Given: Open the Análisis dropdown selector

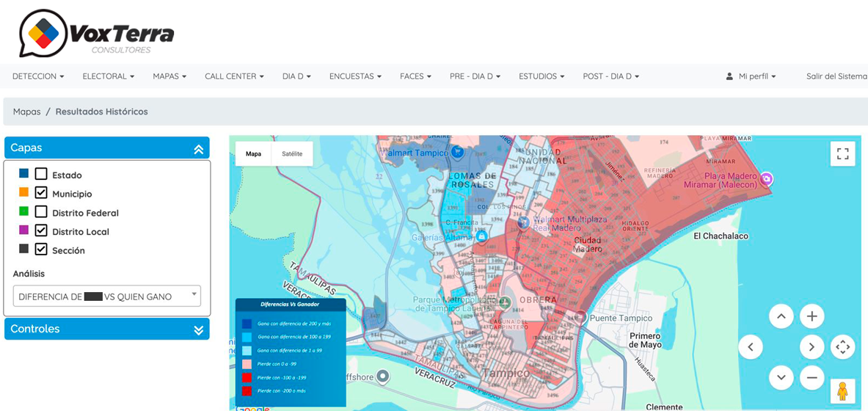Looking at the screenshot, I should 106,296.
